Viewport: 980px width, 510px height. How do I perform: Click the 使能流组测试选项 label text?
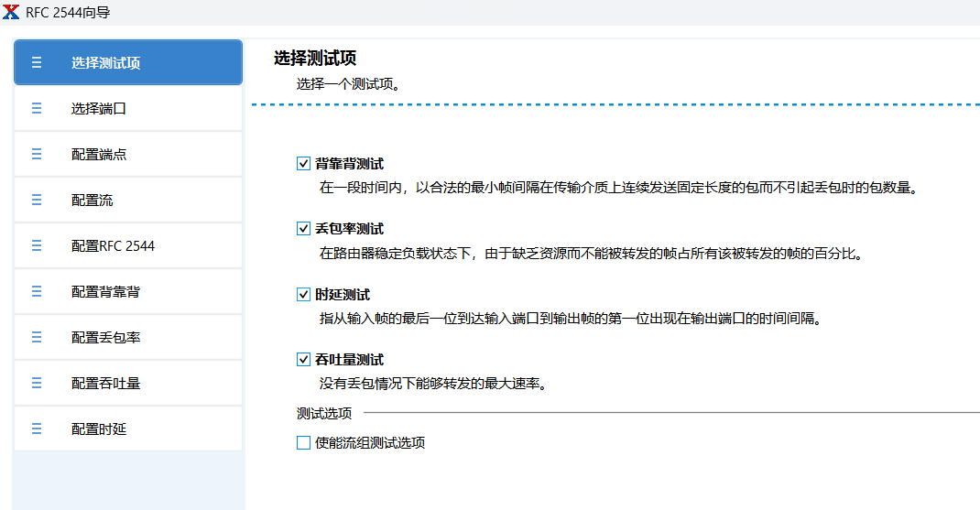(370, 442)
